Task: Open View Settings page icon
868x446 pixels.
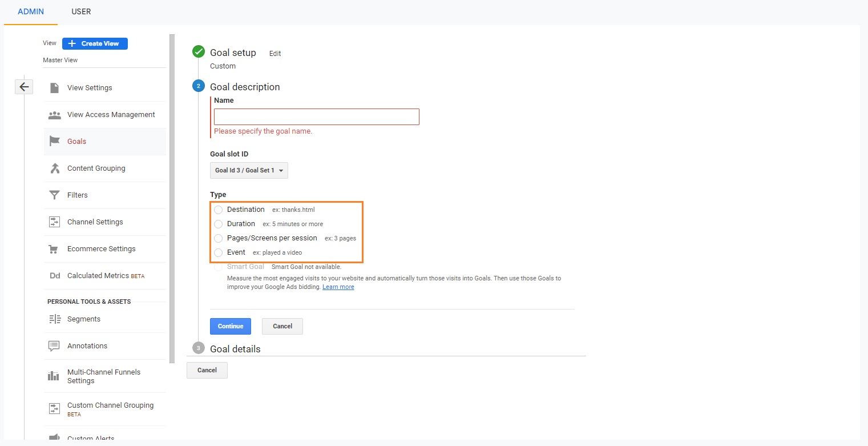Action: point(54,88)
